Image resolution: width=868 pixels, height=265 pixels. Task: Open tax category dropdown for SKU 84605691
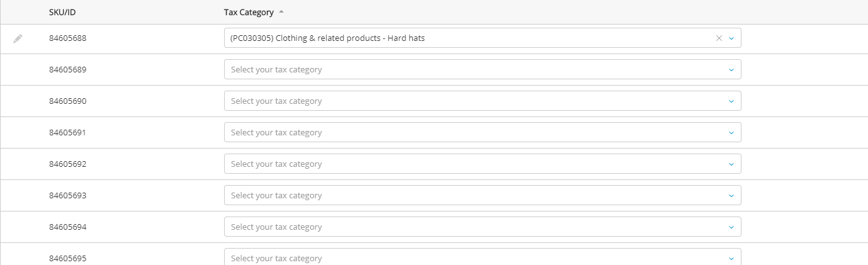[x=482, y=133]
